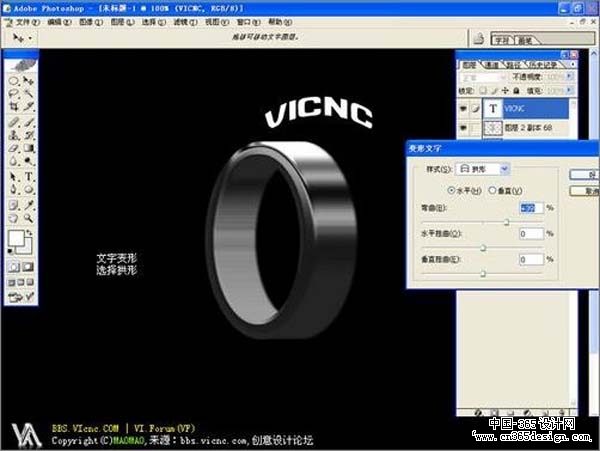Switch to the 通道 (Channels) tab
The width and height of the screenshot is (600, 451).
pyautogui.click(x=492, y=65)
